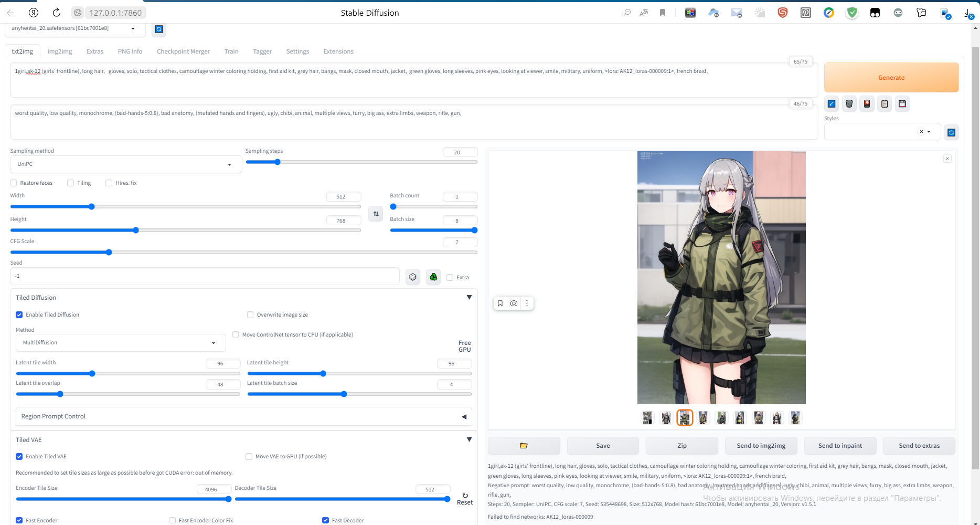The height and width of the screenshot is (525, 980).
Task: Send image to inpaint
Action: tap(840, 446)
